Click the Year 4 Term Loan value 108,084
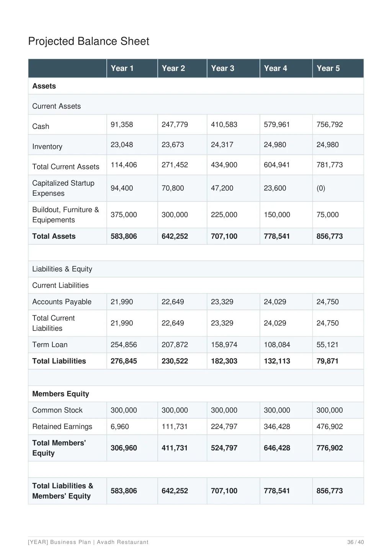This screenshot has width=392, height=555. coord(277,345)
